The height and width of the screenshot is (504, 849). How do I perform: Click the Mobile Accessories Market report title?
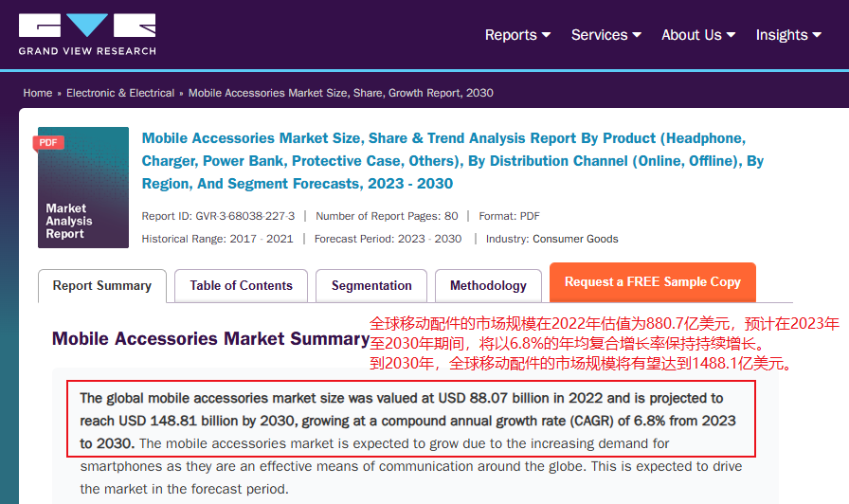point(453,161)
